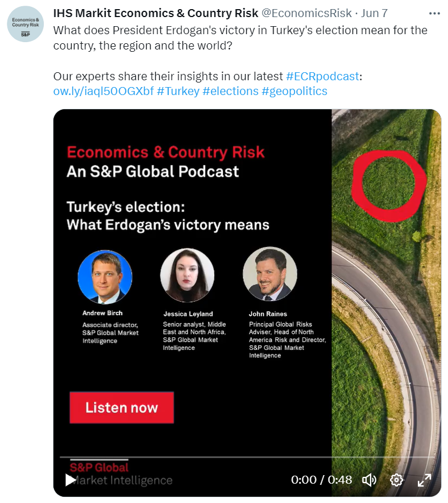Click the IHS Markit profile avatar
This screenshot has height=503, width=448.
coord(25,25)
